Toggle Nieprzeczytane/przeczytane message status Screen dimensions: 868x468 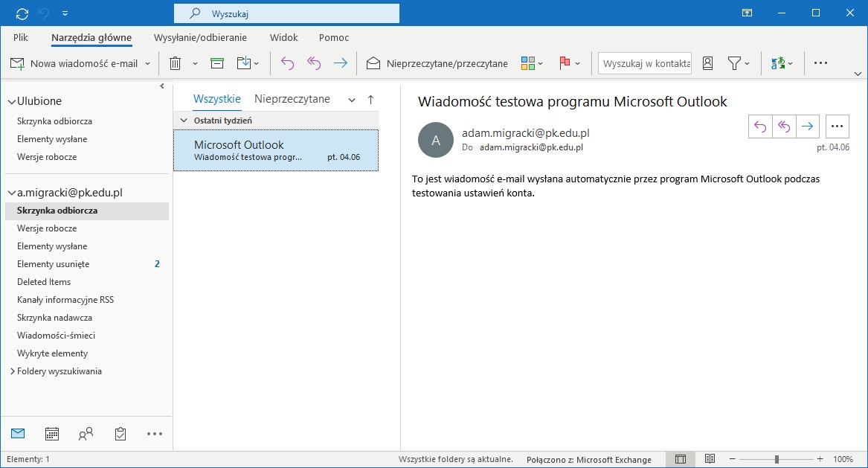click(x=437, y=63)
